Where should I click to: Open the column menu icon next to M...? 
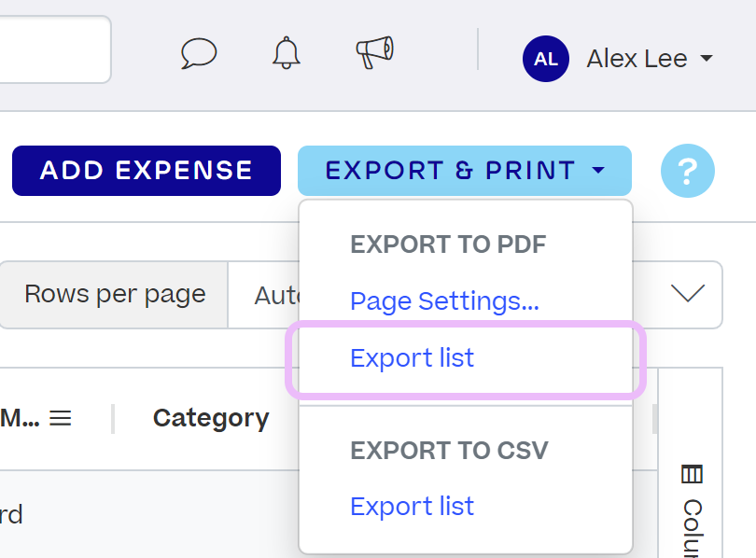point(61,418)
